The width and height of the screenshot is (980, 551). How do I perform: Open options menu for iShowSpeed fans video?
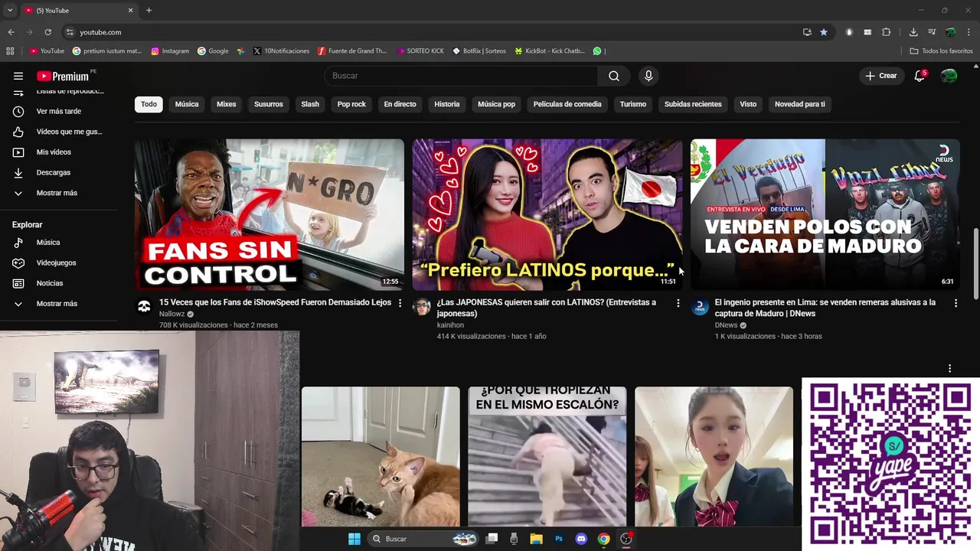coord(400,303)
